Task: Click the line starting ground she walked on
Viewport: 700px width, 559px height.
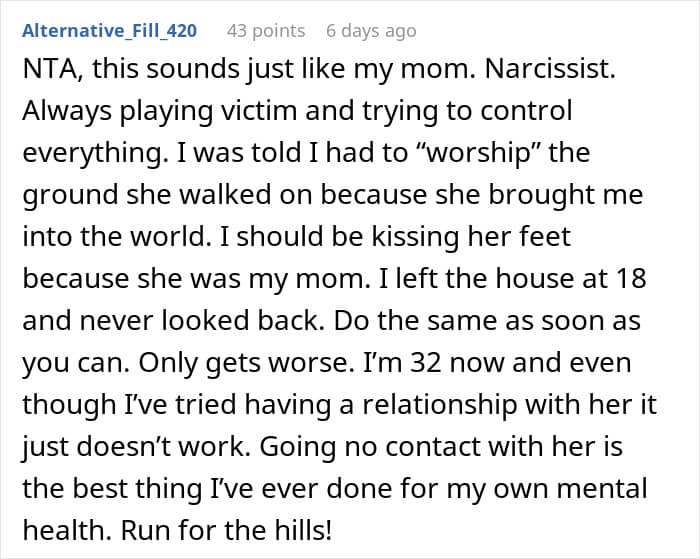Action: click(333, 195)
